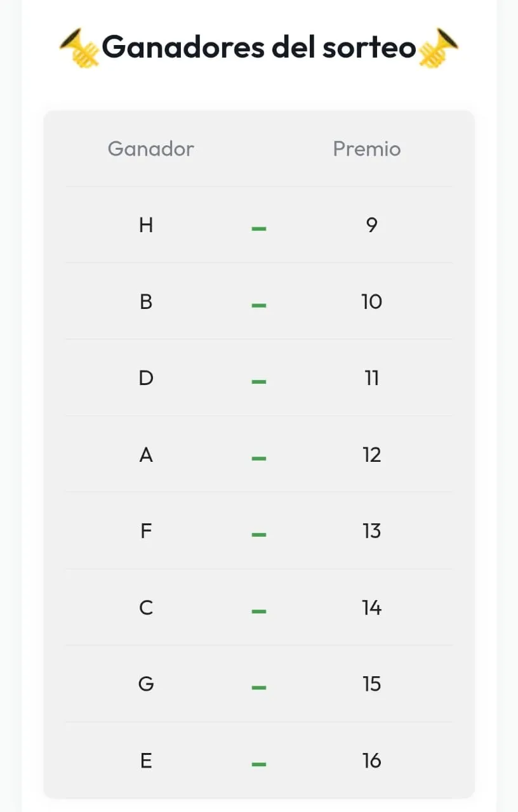Click prize number 15
This screenshot has height=812, width=518.
372,684
